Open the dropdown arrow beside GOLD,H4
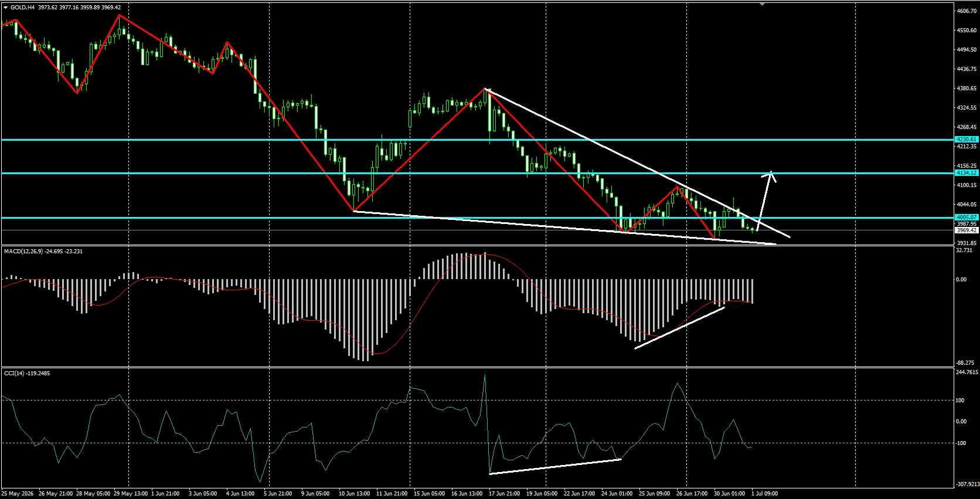 click(5, 8)
